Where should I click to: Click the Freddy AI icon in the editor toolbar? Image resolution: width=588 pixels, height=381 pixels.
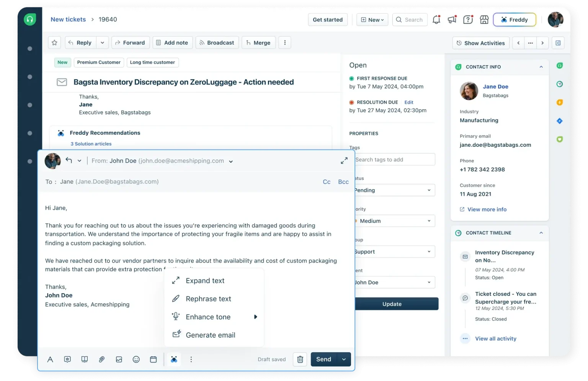tap(174, 359)
